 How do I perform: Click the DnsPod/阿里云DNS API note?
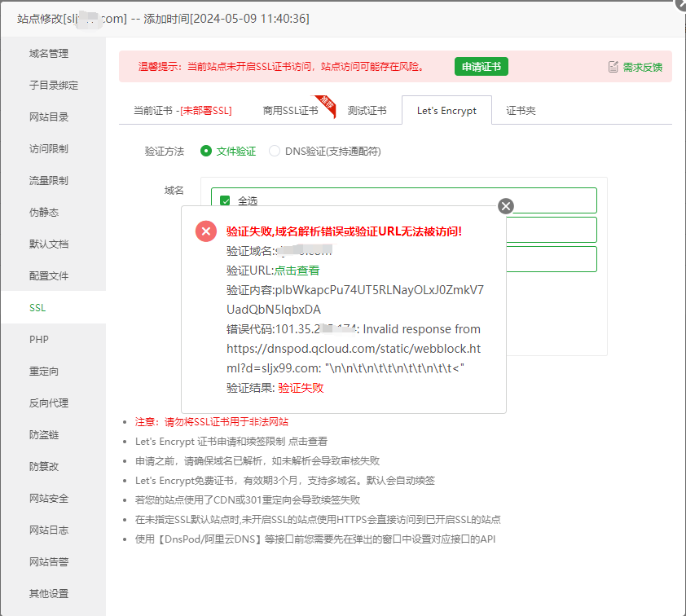315,539
